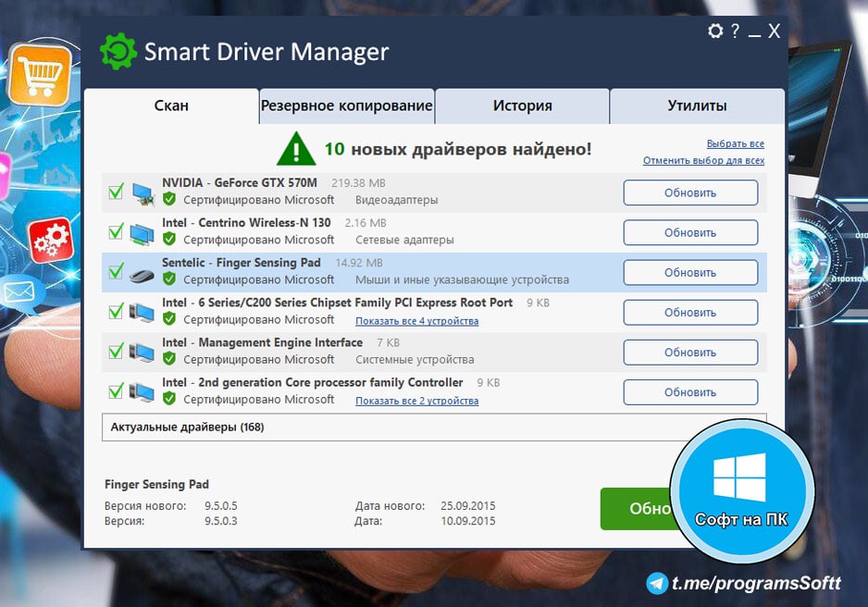Click the blue envelope mail icon in the background

[x=19, y=291]
